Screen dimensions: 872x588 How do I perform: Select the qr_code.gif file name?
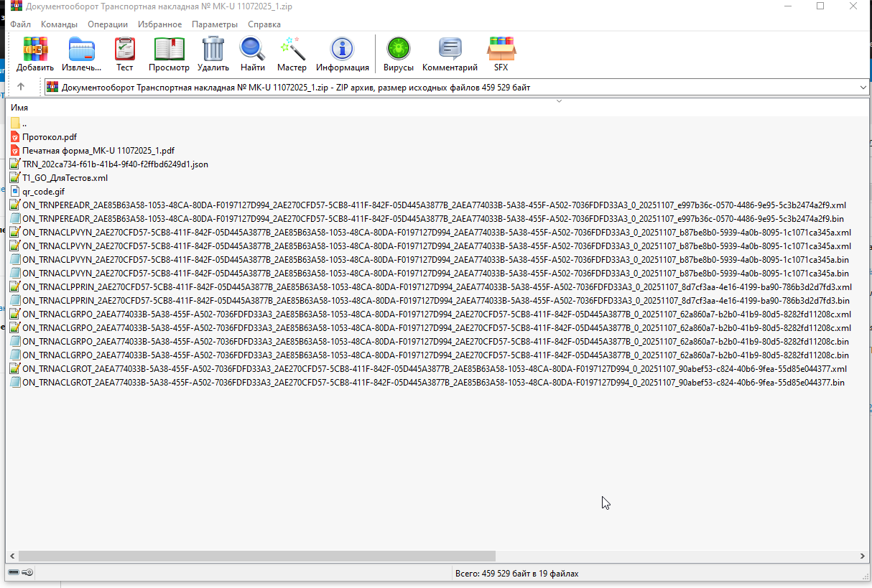coord(44,191)
